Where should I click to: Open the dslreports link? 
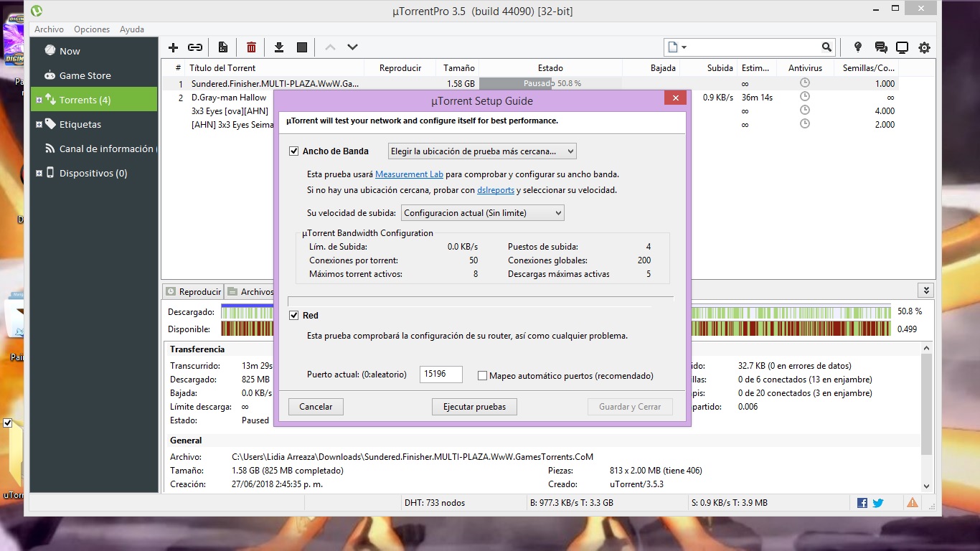pos(496,190)
